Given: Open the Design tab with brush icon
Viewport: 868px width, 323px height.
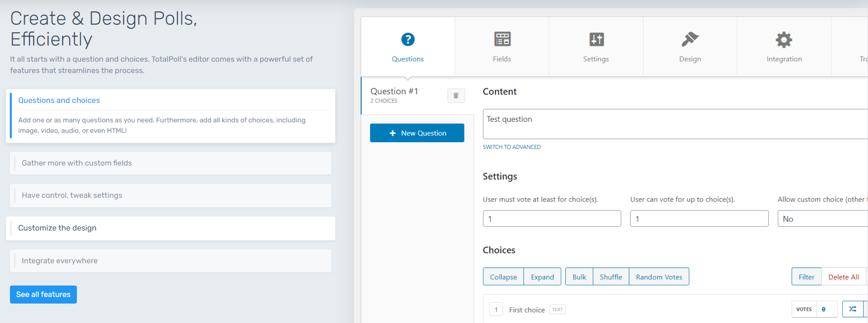Looking at the screenshot, I should tap(690, 47).
